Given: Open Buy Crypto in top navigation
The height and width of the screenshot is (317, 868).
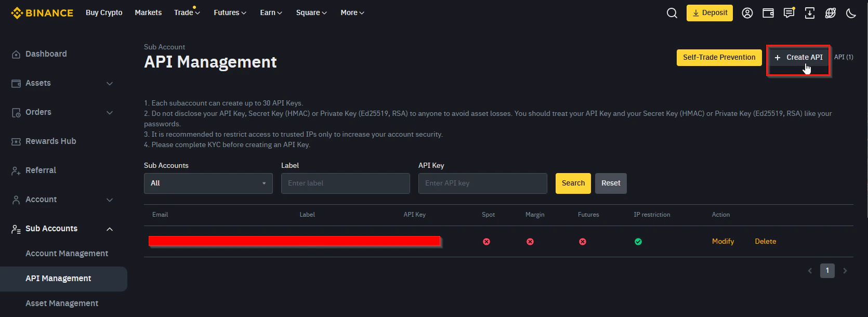Looking at the screenshot, I should [x=104, y=12].
